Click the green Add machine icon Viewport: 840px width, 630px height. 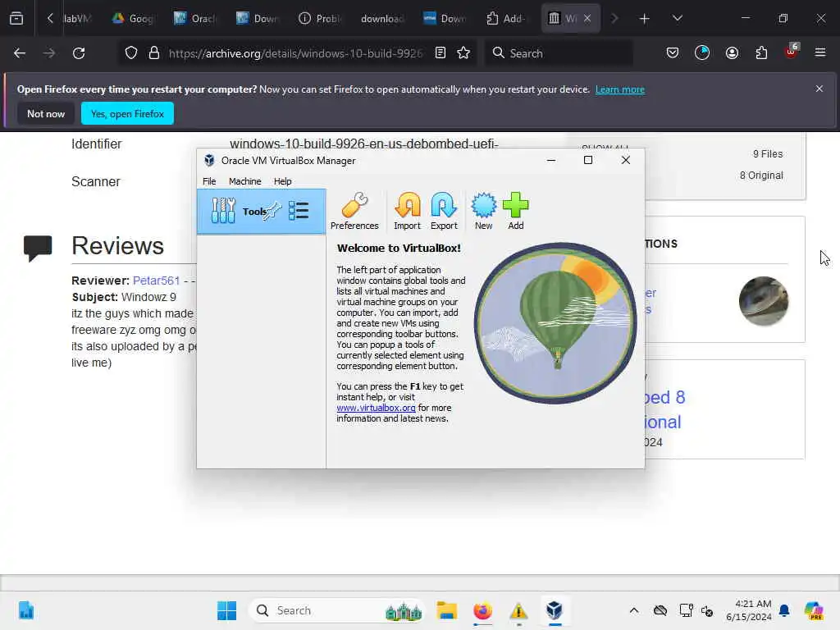tap(515, 211)
